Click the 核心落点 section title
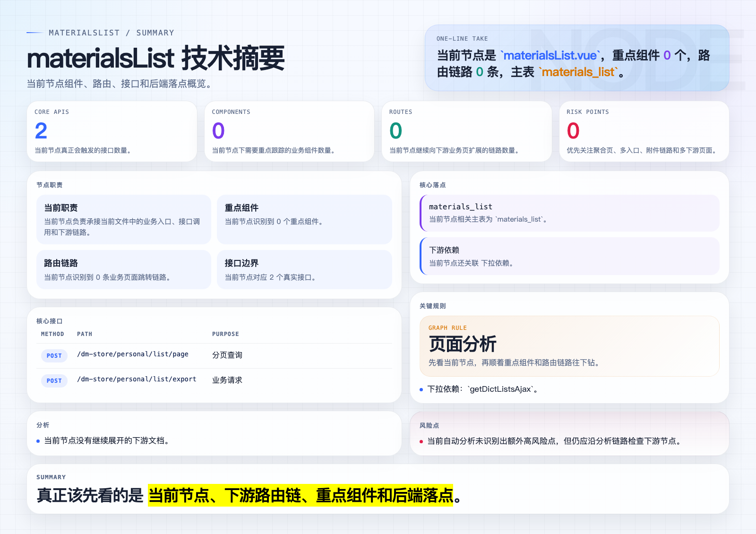This screenshot has width=756, height=534. [x=433, y=185]
